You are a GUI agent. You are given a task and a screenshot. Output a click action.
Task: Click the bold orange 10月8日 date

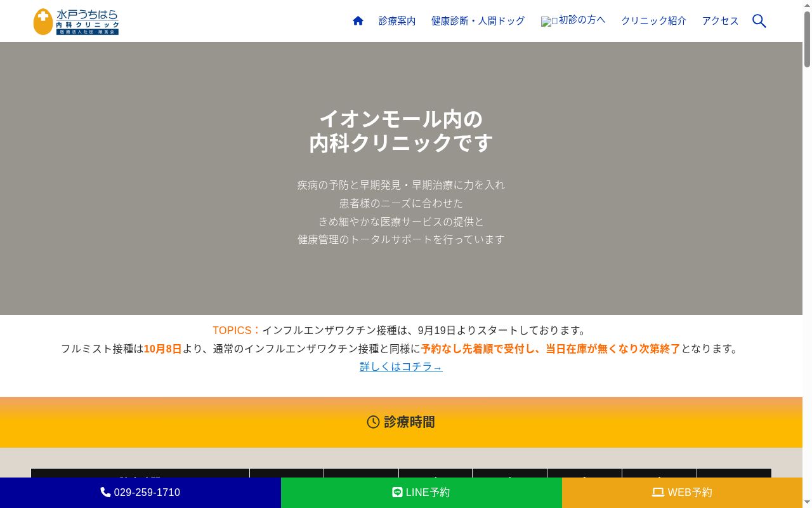pos(163,349)
